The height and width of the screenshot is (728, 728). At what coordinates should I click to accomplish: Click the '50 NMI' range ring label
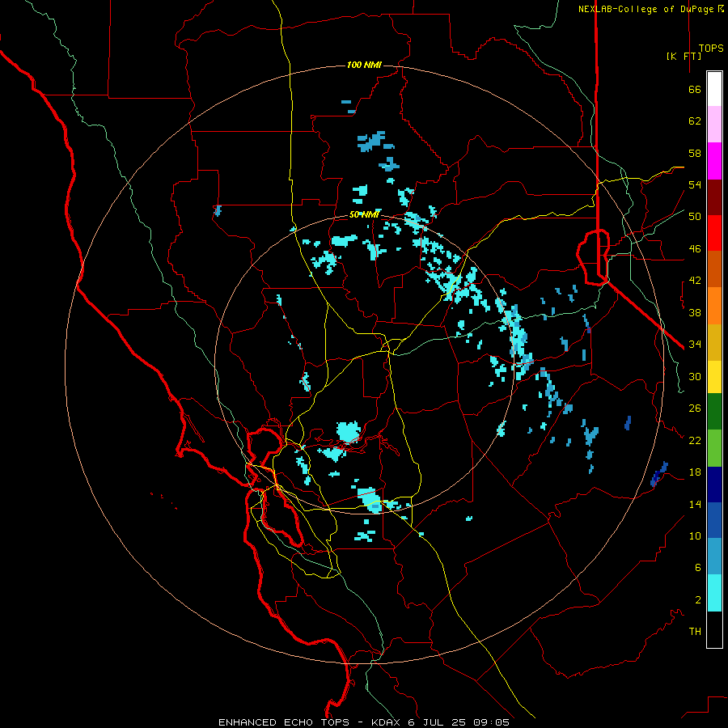[365, 214]
